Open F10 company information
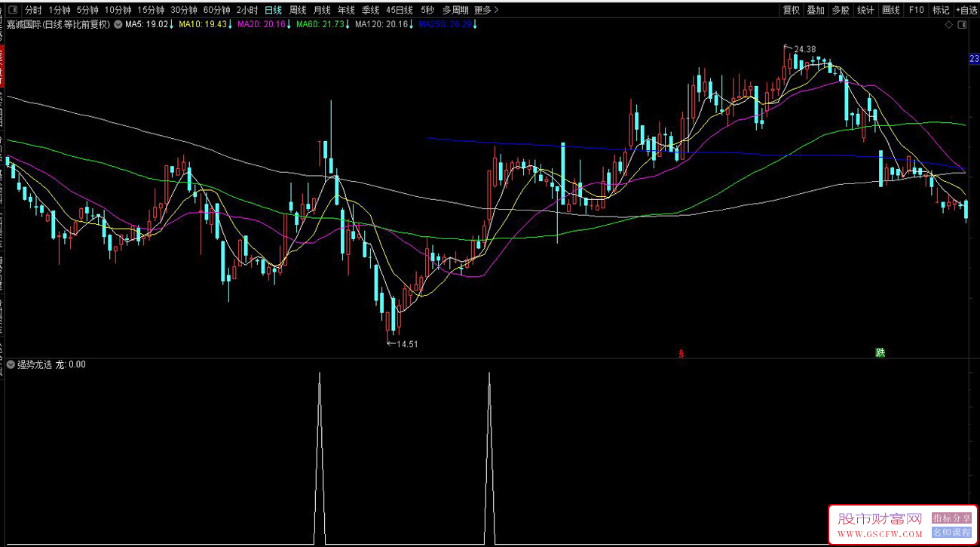 point(916,11)
